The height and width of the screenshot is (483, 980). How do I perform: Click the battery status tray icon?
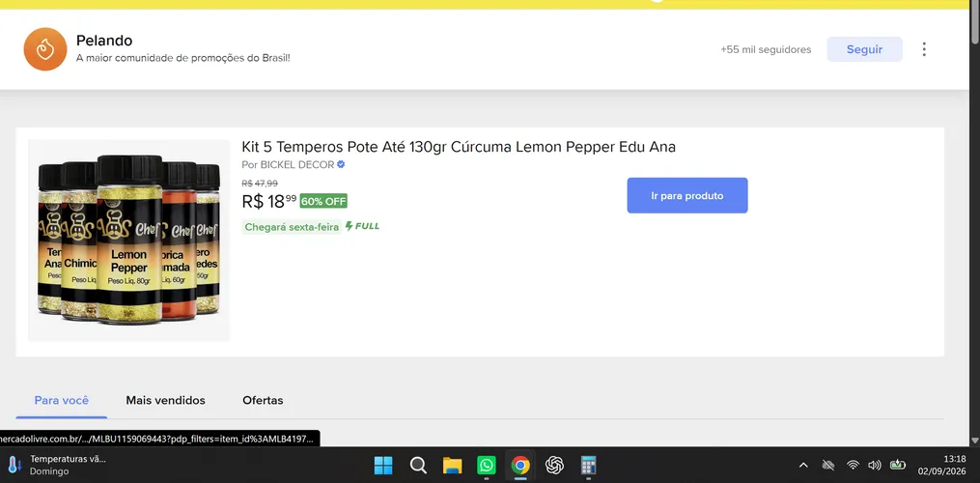(x=898, y=465)
